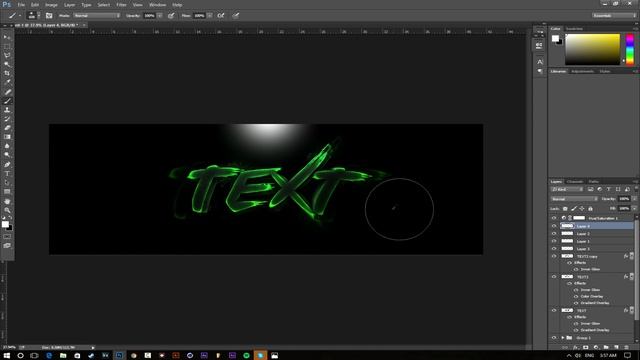The width and height of the screenshot is (640, 360).
Task: Hide Layer 2 visibility eye
Action: click(x=554, y=233)
